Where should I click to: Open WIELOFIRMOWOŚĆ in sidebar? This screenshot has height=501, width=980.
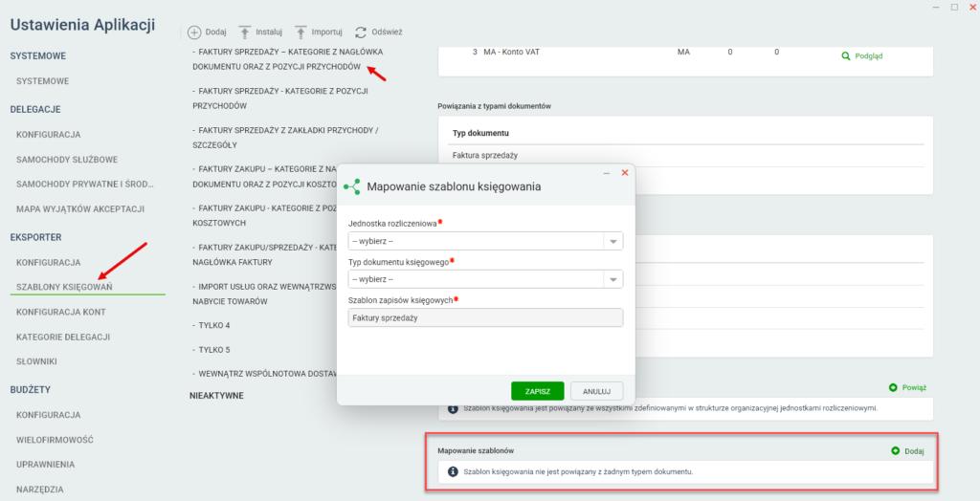[55, 440]
